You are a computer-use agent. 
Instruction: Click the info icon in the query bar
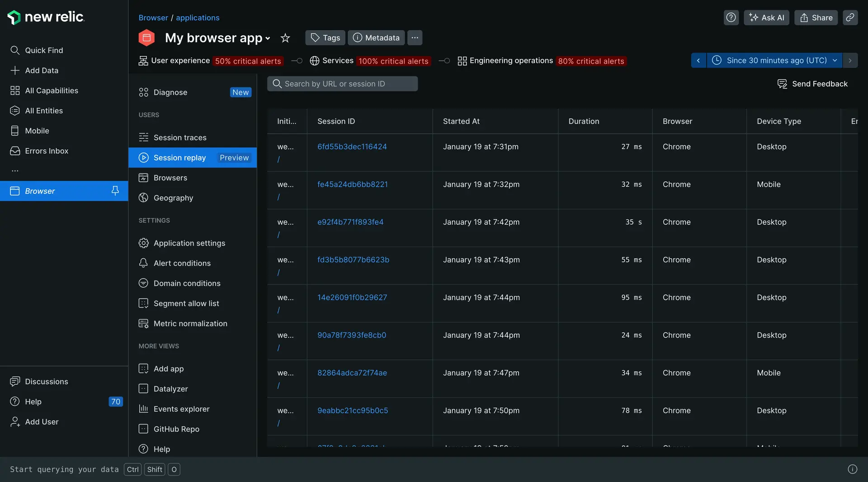click(852, 469)
